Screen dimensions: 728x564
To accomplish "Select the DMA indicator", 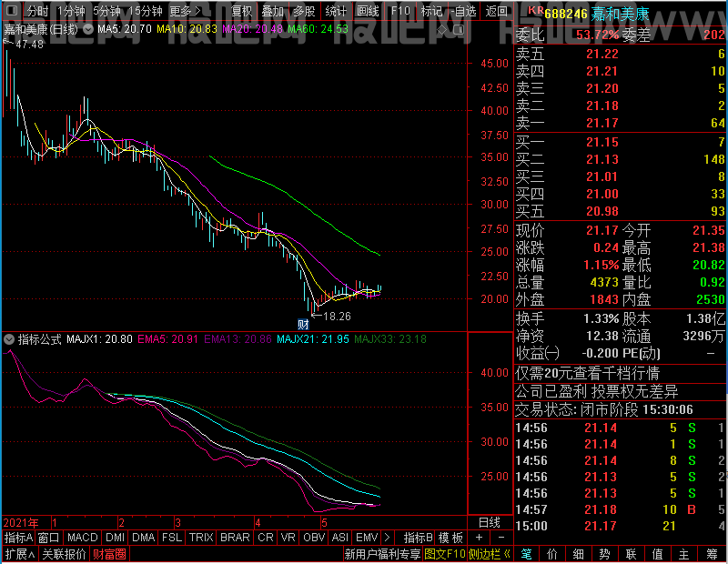I will [x=144, y=538].
